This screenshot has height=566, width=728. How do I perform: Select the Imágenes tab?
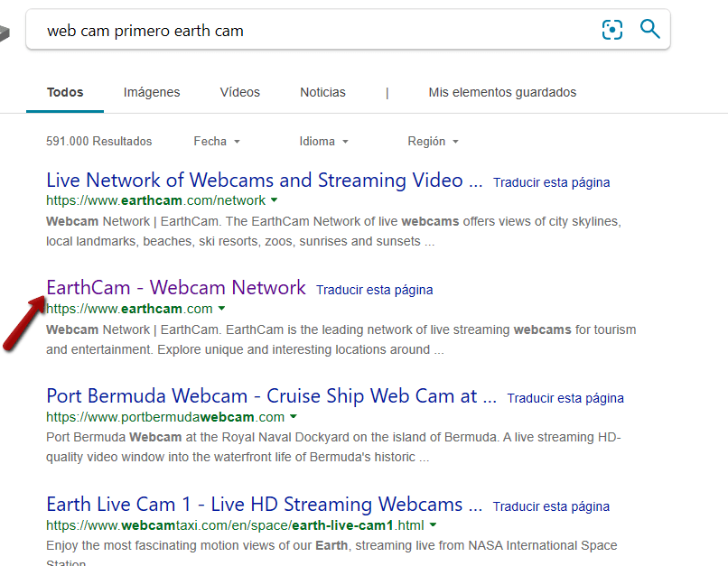tap(152, 92)
